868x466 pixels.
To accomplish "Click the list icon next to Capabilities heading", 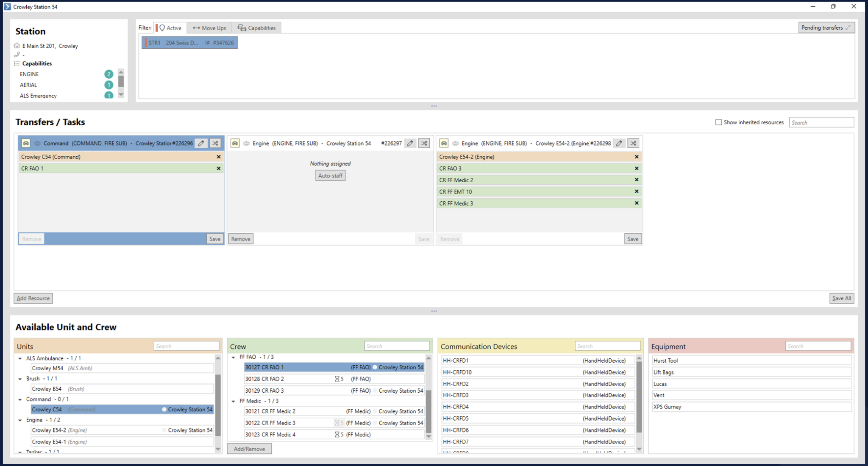I will tap(16, 64).
